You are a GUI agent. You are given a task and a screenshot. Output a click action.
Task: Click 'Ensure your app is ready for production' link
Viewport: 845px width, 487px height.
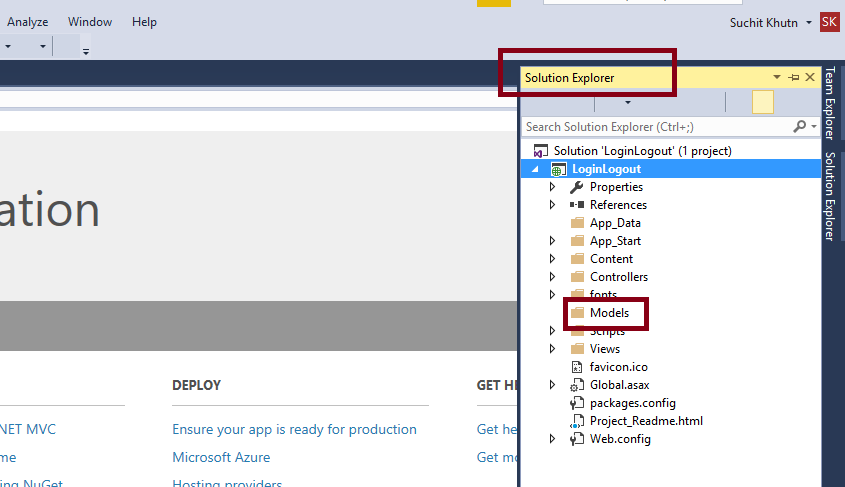294,429
